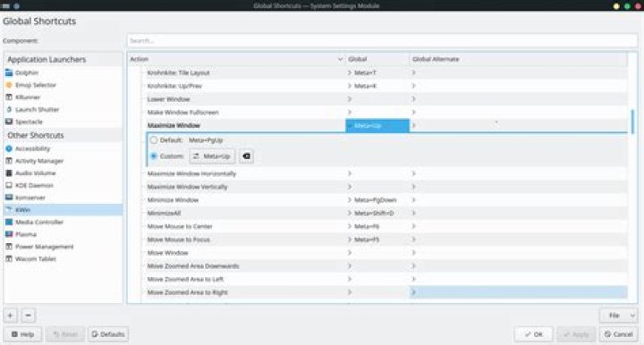This screenshot has width=644, height=345.
Task: Add a new component with plus button
Action: coord(10,316)
